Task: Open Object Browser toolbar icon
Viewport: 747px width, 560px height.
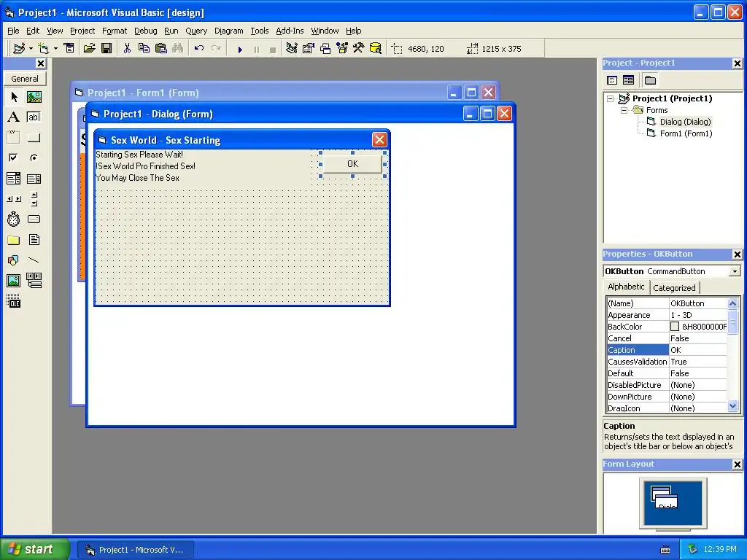Action: [342, 48]
